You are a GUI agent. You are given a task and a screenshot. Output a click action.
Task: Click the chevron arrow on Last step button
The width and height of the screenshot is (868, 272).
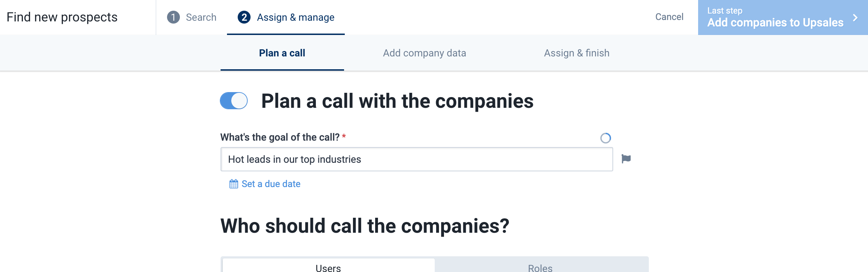[855, 17]
